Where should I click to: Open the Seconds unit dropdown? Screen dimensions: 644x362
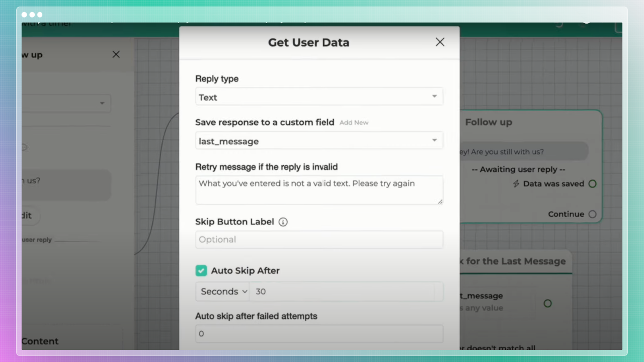click(x=223, y=292)
